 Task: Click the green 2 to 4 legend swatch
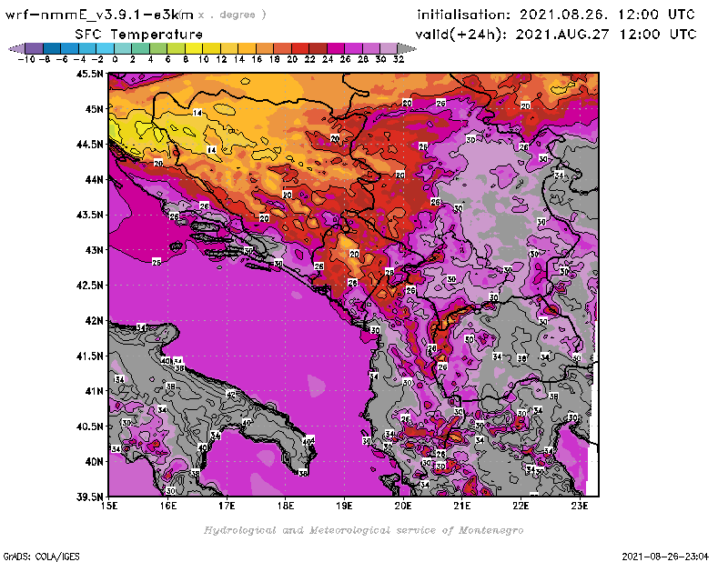141,48
